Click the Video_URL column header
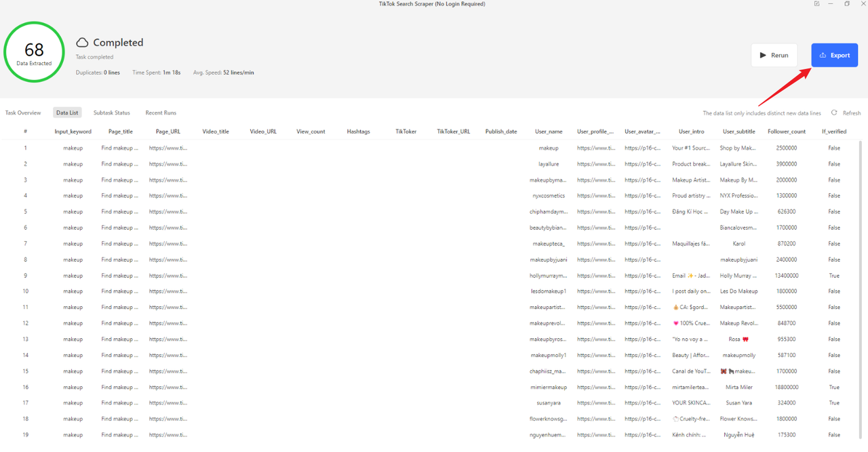Screen dimensions: 868x452 pos(263,131)
